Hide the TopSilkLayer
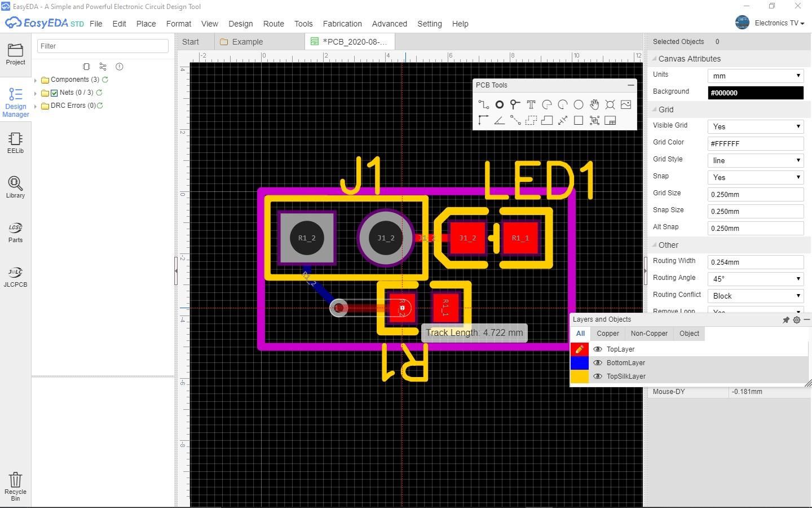This screenshot has width=812, height=508. tap(598, 376)
